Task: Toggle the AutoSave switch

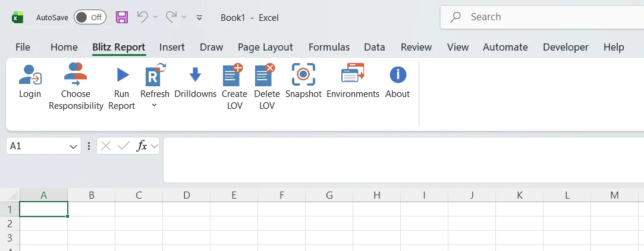Action: (90, 17)
